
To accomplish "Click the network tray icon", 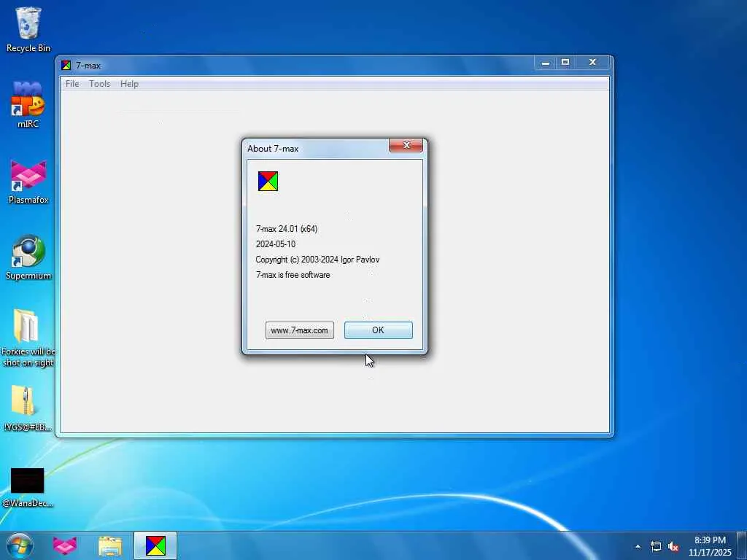I will tap(656, 547).
